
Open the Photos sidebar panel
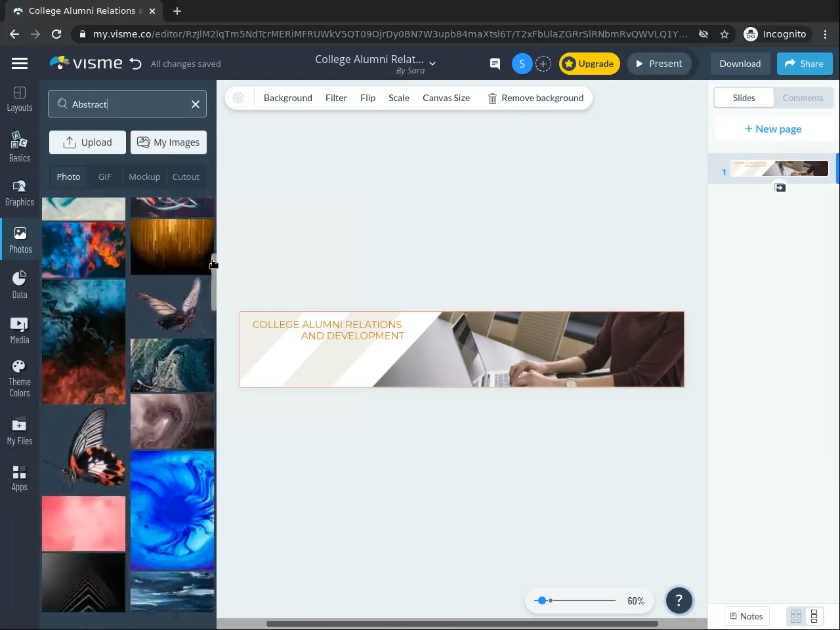tap(20, 240)
